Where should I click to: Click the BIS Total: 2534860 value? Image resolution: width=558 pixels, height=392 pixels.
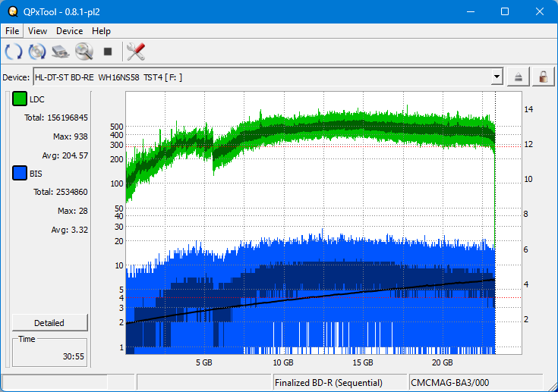tap(61, 192)
